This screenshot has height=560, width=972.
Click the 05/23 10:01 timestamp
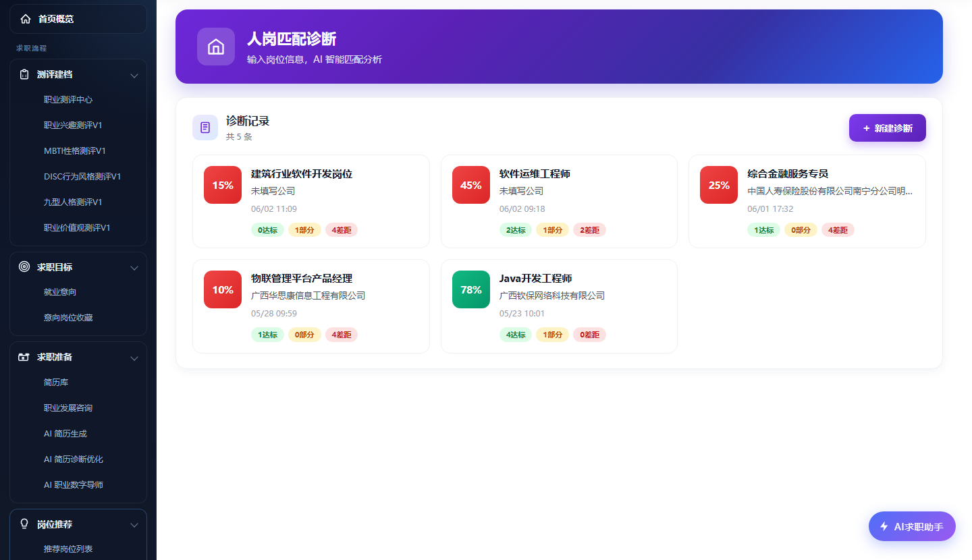click(522, 314)
